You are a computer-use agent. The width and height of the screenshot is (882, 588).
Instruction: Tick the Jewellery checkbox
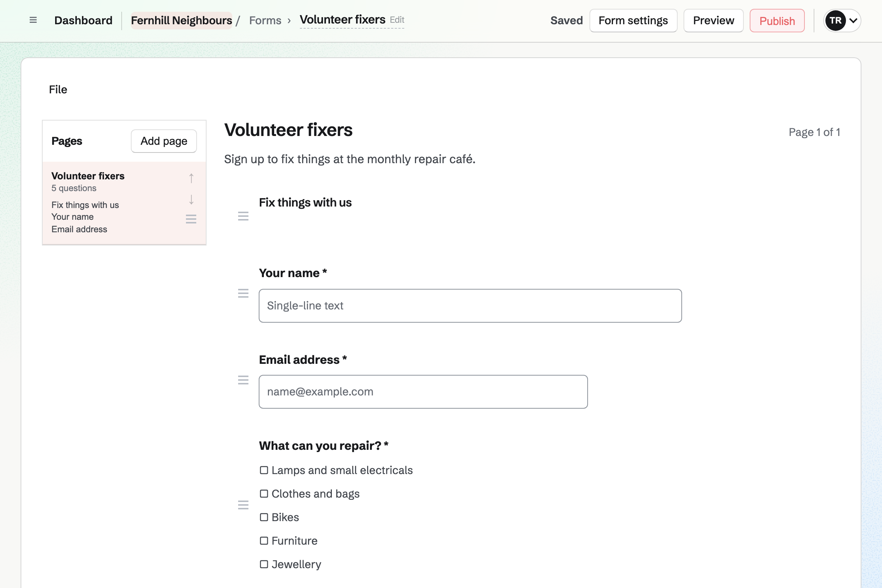click(x=264, y=564)
